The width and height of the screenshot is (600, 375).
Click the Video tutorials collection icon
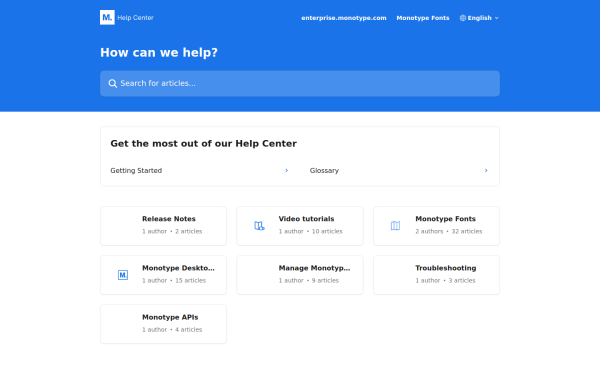pyautogui.click(x=259, y=226)
